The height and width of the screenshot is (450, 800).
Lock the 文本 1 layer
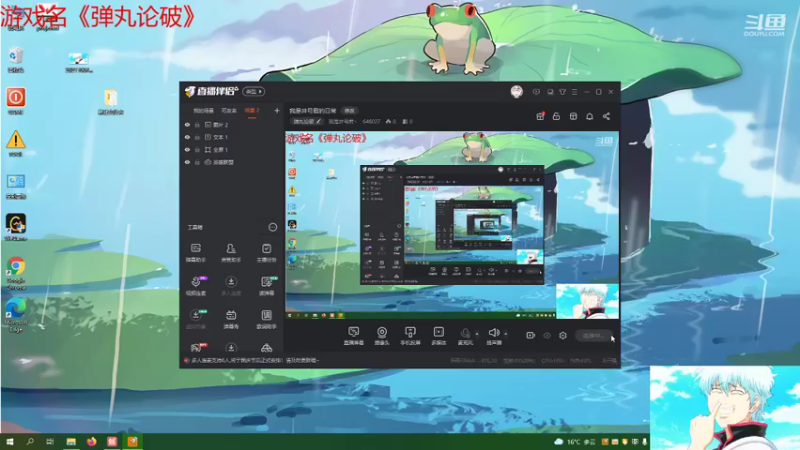197,137
